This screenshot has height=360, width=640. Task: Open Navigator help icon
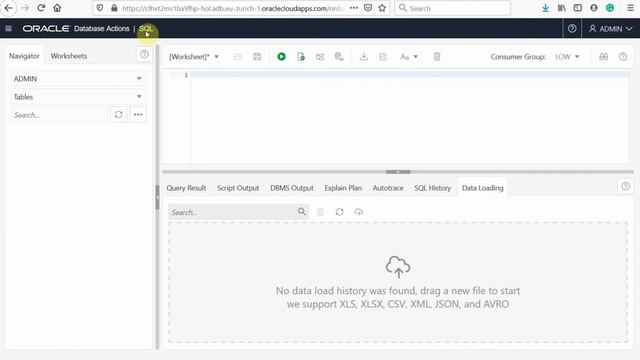[x=144, y=54]
